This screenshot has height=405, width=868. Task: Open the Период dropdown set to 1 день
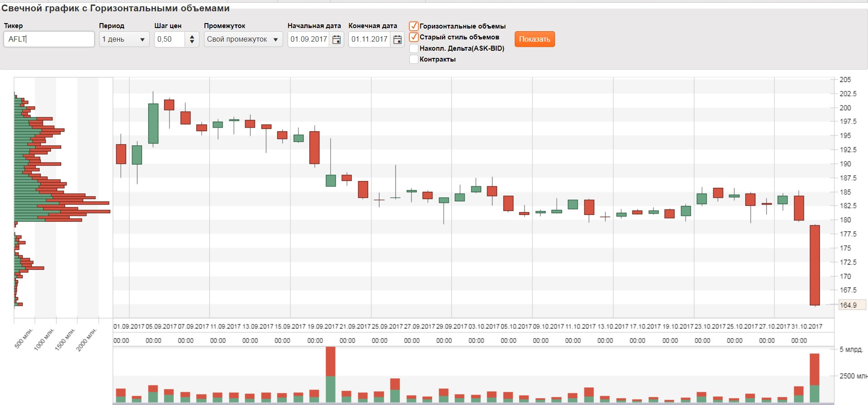pyautogui.click(x=124, y=39)
